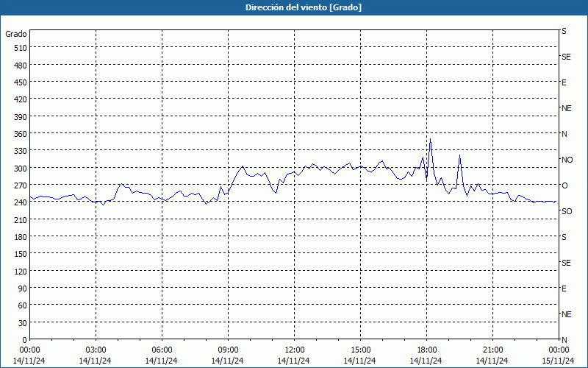Image resolution: width=588 pixels, height=368 pixels.
Task: Click the chart title "Dirección del viento [Grado]"
Action: 304,7
